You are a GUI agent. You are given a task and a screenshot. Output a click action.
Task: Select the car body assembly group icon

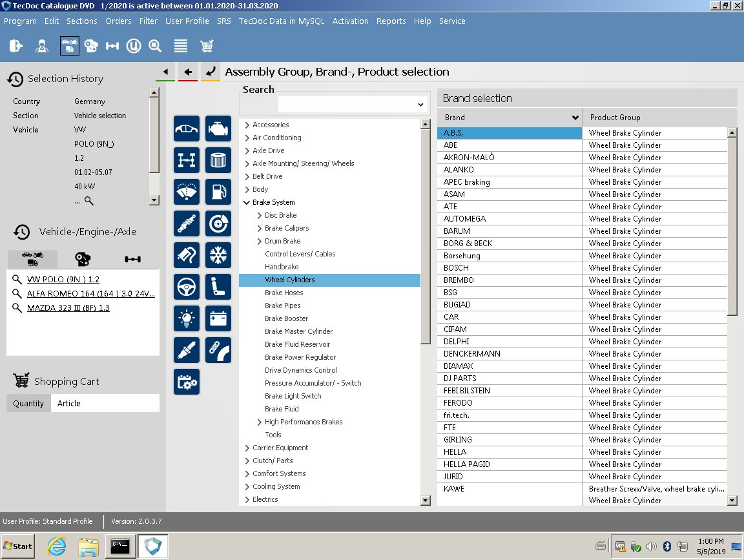coord(187,129)
